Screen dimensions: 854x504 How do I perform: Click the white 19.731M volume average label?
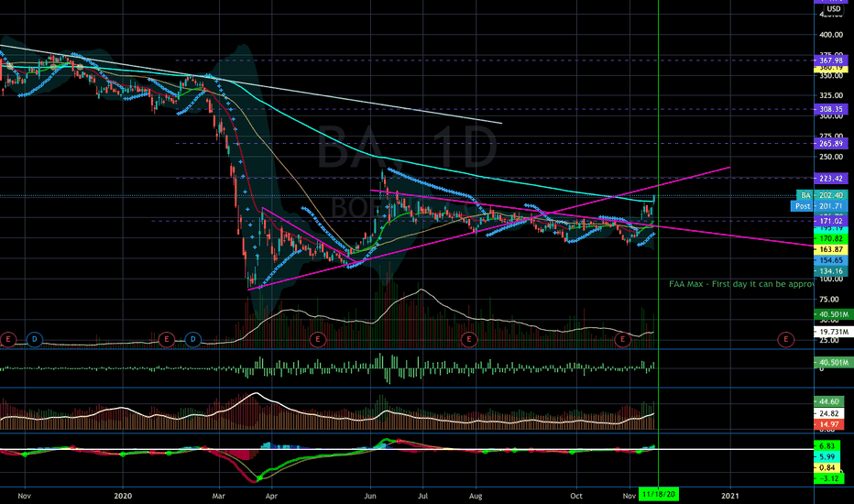pyautogui.click(x=833, y=332)
